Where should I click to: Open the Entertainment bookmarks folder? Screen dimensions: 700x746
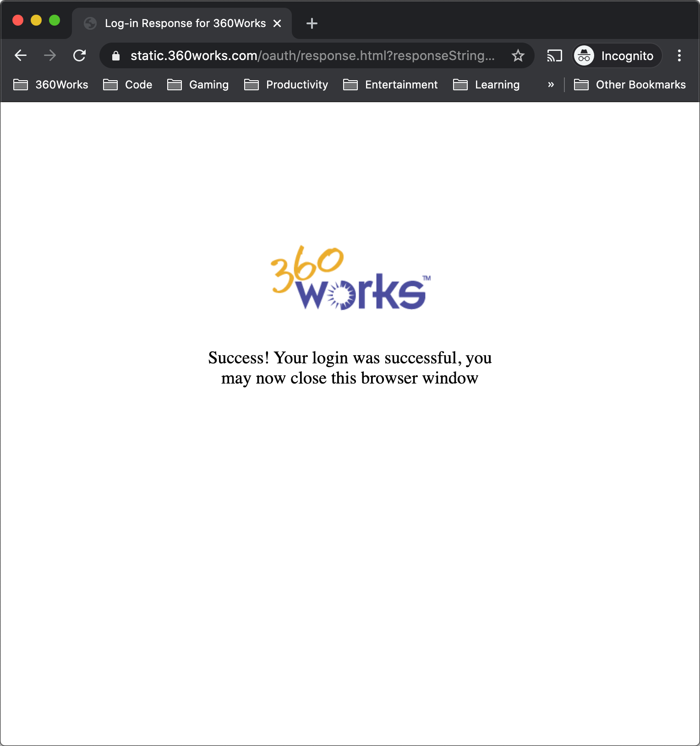(390, 85)
